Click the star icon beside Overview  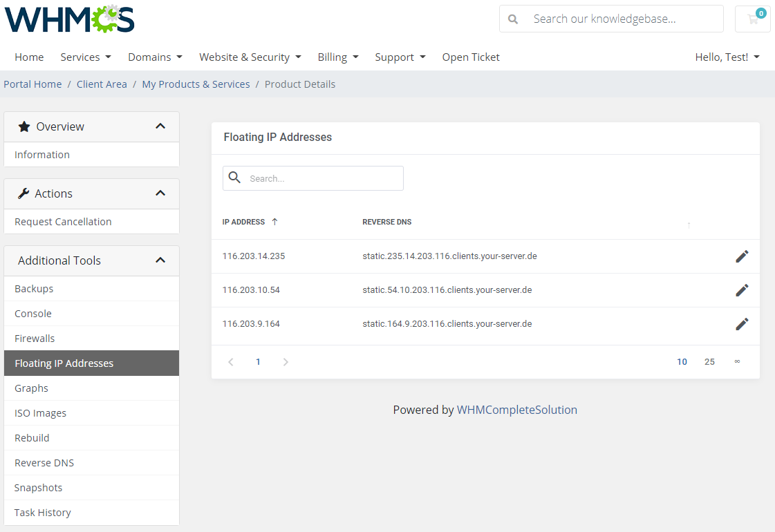point(24,126)
